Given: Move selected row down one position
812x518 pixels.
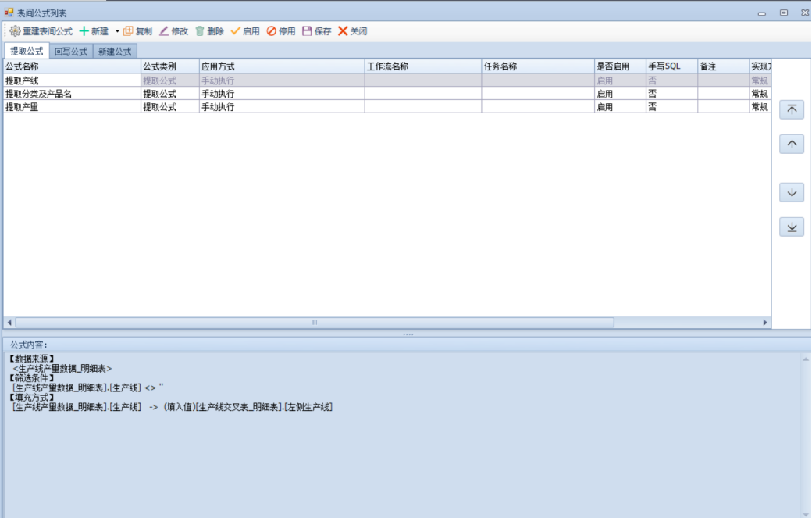Looking at the screenshot, I should pos(792,192).
